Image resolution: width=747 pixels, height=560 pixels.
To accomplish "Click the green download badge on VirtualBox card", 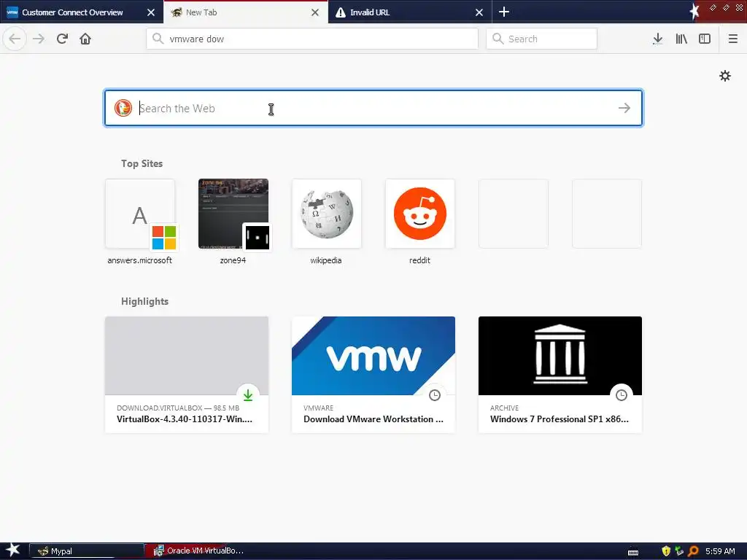I will [x=248, y=394].
